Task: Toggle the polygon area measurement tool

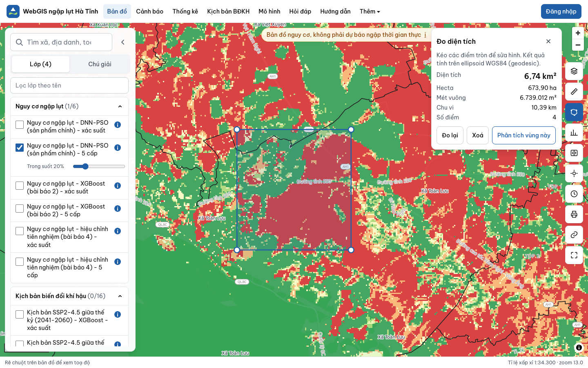Action: tap(574, 112)
